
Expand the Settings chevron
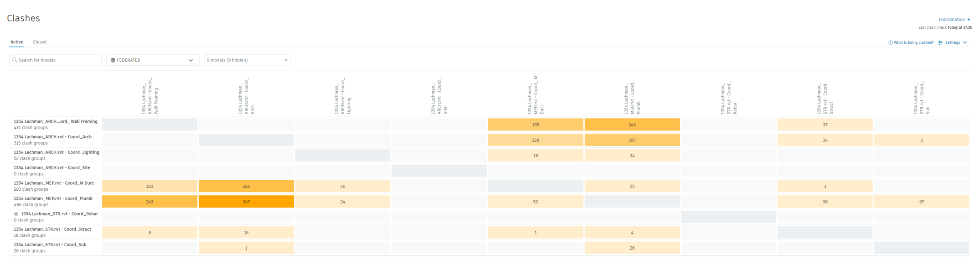coord(965,43)
